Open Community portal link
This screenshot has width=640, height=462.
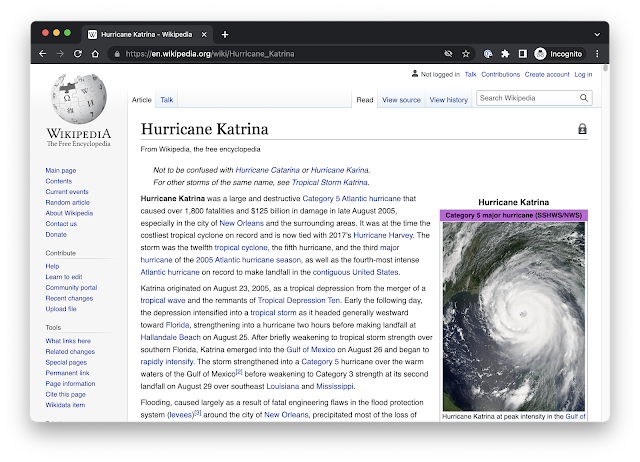click(x=71, y=288)
